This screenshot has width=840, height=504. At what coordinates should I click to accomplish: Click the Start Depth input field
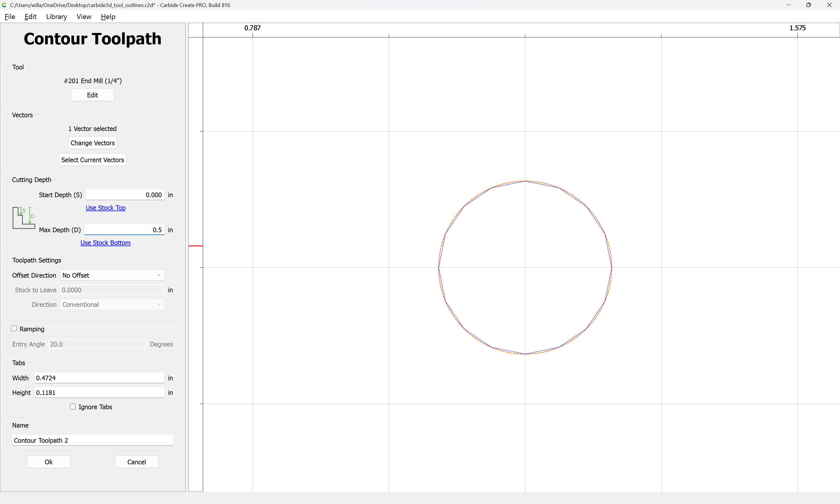point(125,195)
